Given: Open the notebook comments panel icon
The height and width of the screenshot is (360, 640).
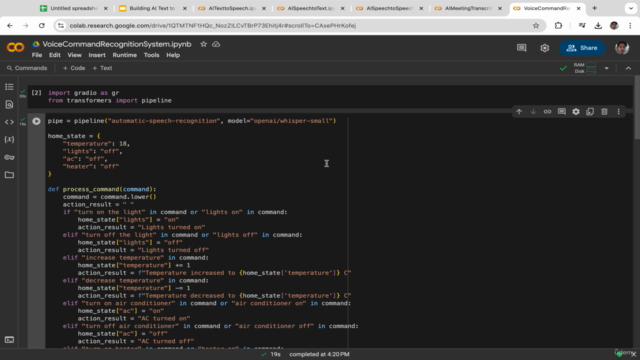Looking at the screenshot, I should (522, 48).
